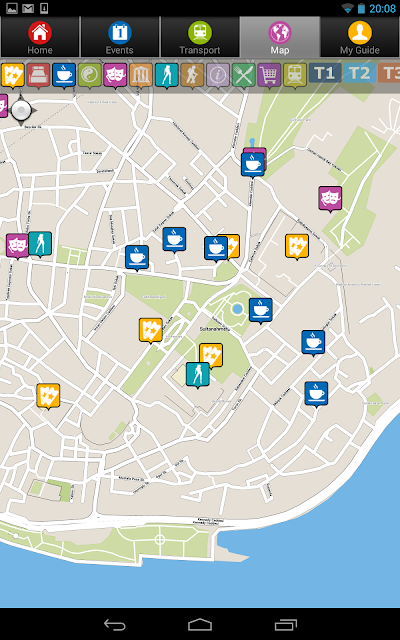Image resolution: width=400 pixels, height=640 pixels.
Task: Select the T2 tram line button
Action: pos(359,73)
